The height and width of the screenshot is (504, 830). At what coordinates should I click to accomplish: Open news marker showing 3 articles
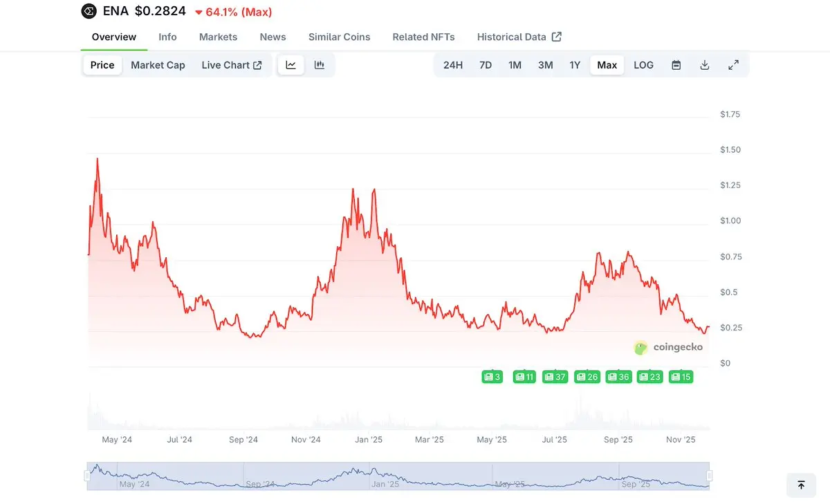(x=492, y=377)
